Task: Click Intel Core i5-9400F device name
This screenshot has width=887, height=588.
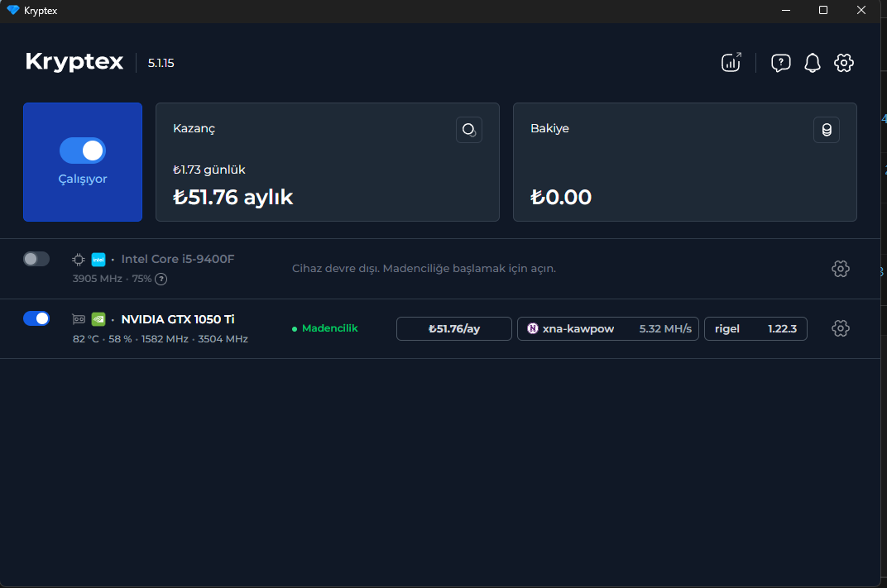Action: click(178, 259)
